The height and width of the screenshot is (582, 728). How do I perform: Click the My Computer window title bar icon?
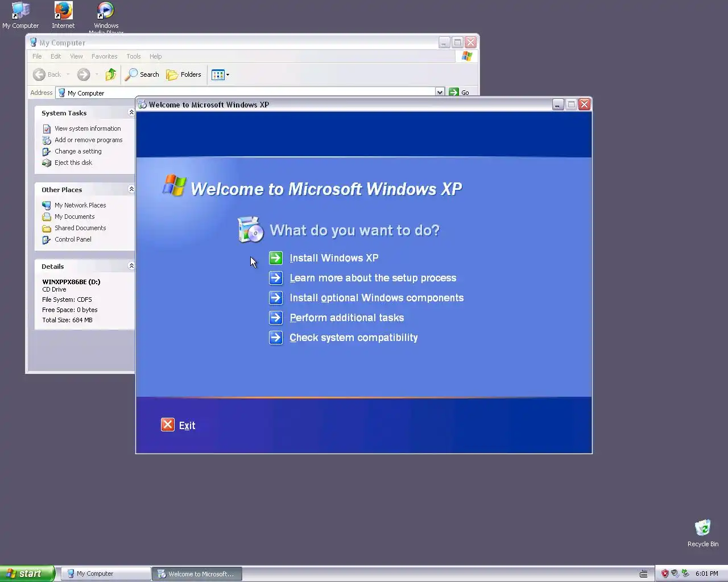click(34, 42)
